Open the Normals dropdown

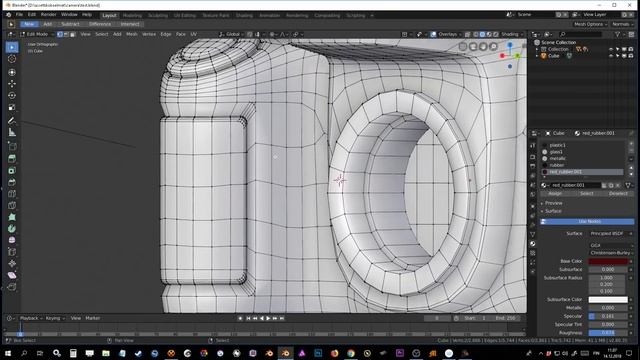pos(622,24)
